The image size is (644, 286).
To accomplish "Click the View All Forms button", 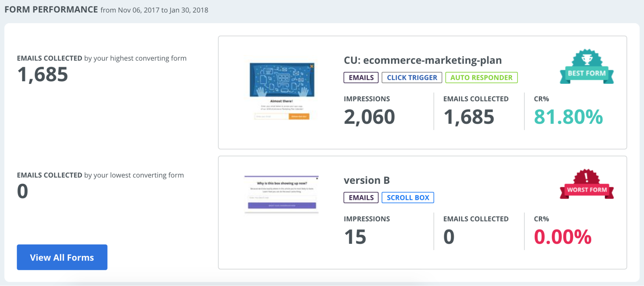I will coord(62,257).
